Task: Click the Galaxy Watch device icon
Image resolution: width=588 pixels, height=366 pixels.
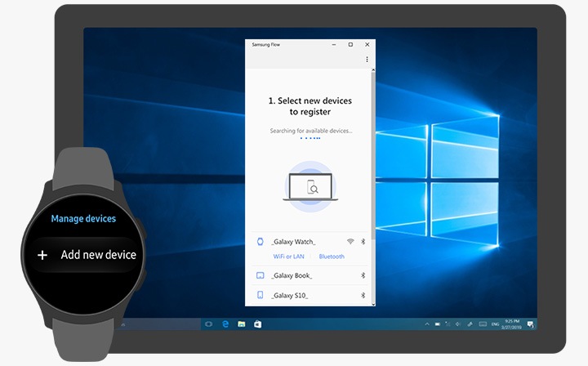Action: point(260,242)
